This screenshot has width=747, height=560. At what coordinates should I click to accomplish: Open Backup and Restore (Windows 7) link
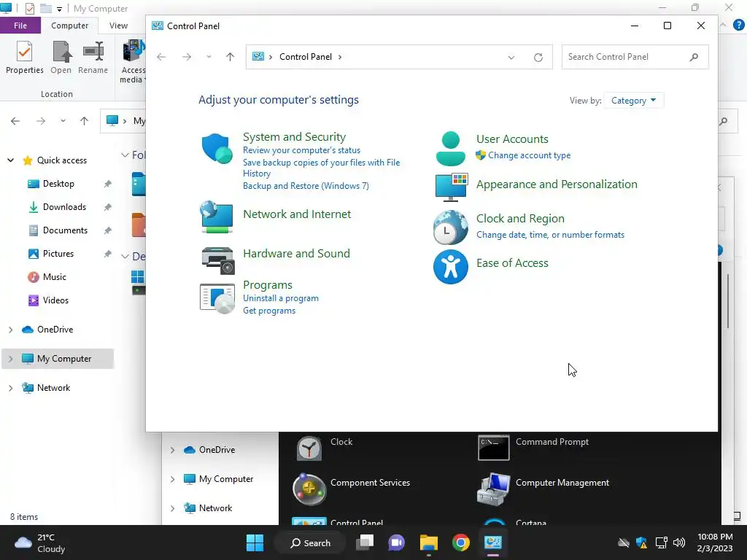(306, 186)
